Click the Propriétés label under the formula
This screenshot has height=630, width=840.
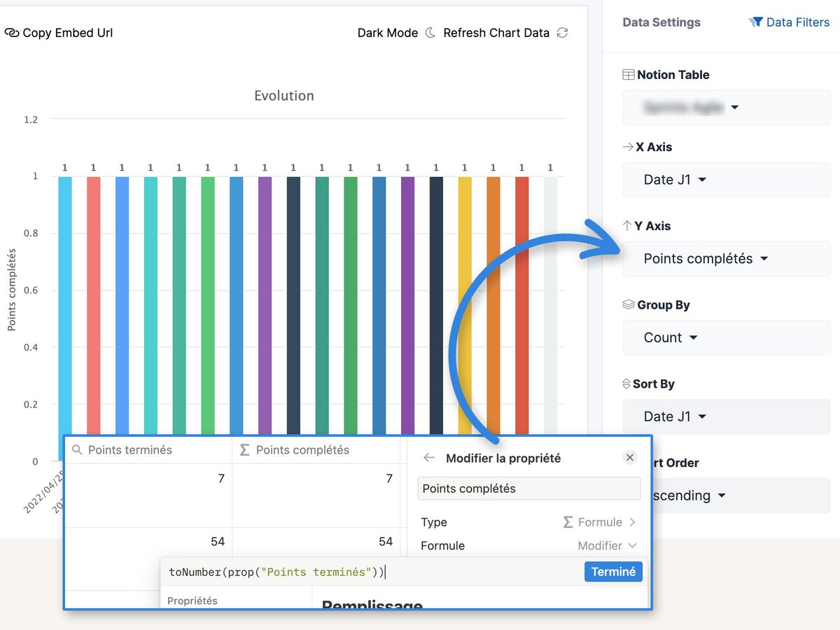pyautogui.click(x=192, y=601)
